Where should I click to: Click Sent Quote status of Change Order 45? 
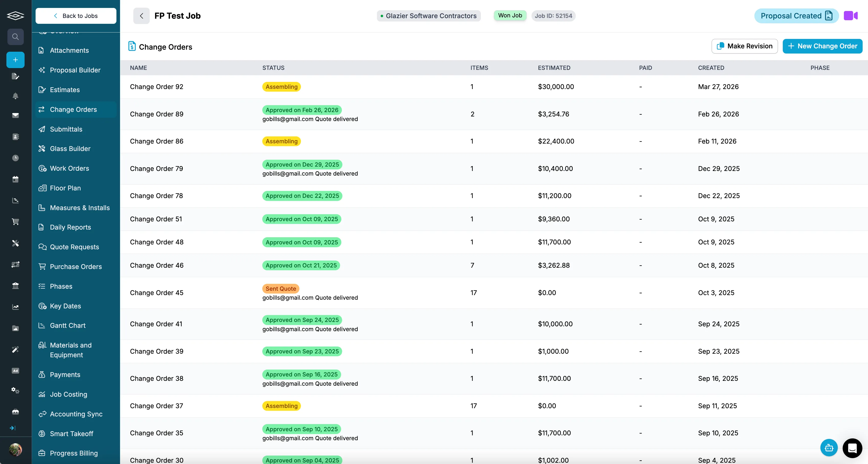click(x=281, y=288)
